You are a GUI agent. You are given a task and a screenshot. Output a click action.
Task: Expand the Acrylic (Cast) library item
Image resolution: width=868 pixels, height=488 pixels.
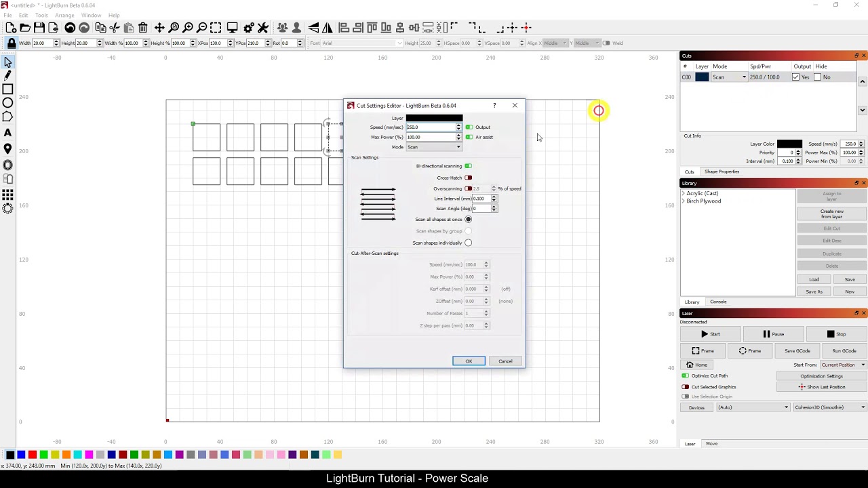tap(684, 194)
